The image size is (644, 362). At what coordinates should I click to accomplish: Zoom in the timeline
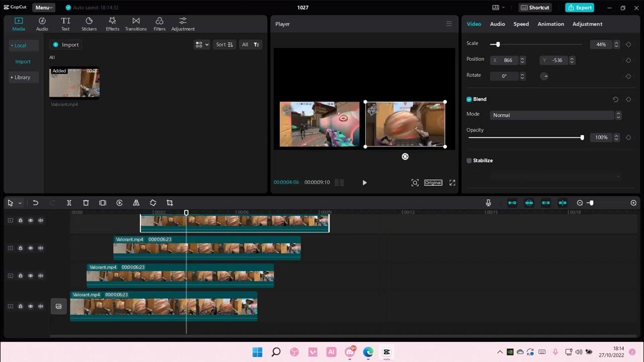coord(633,203)
